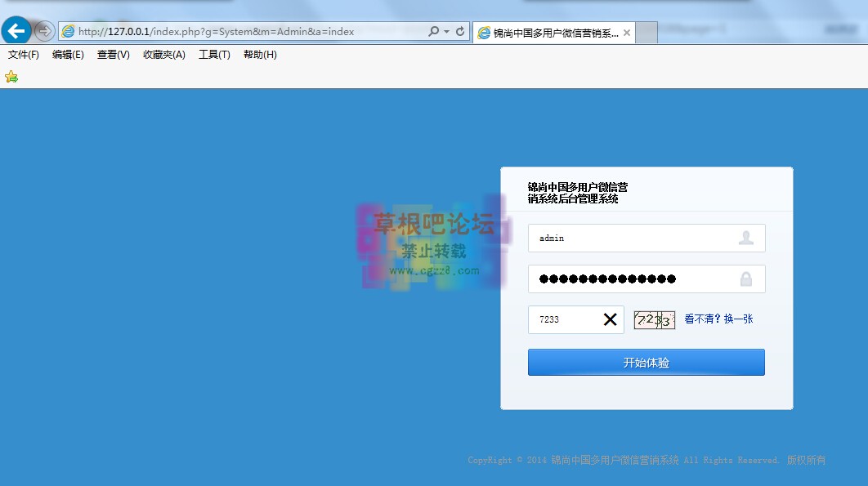Click the user icon in the admin username field
Image resolution: width=868 pixels, height=486 pixels.
click(747, 238)
